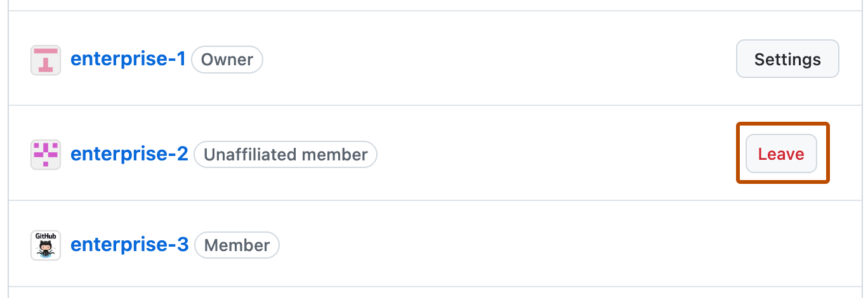Click the Unaffiliated member badge

(x=286, y=154)
